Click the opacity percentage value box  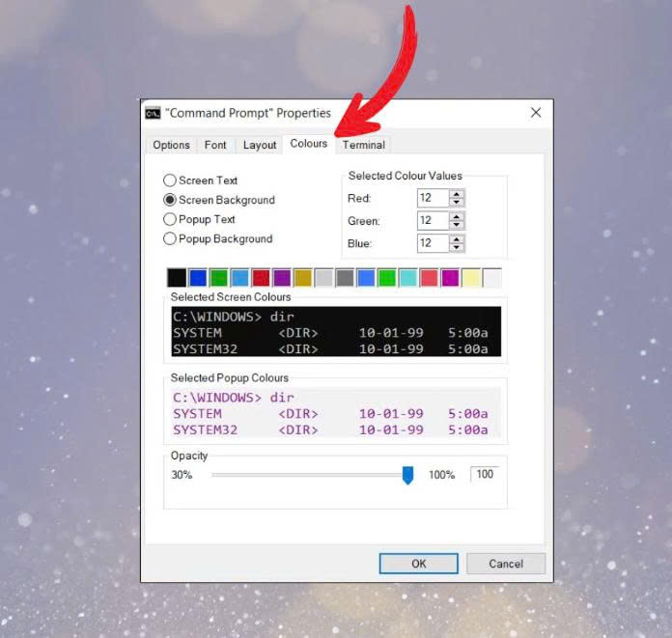coord(485,474)
